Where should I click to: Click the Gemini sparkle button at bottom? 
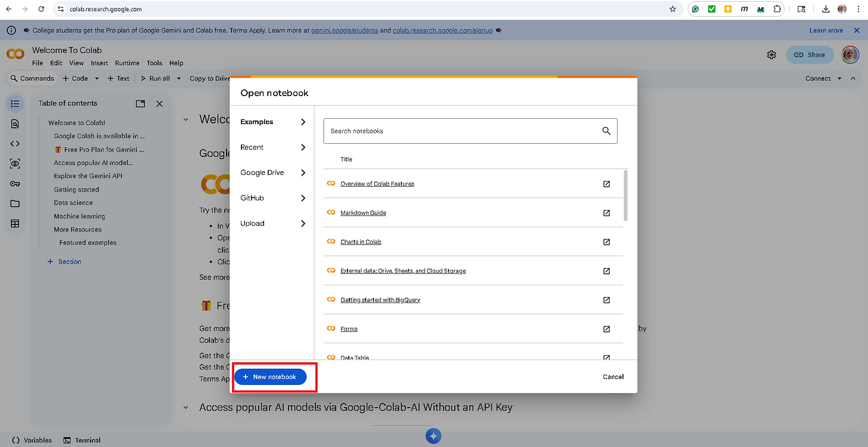point(433,436)
